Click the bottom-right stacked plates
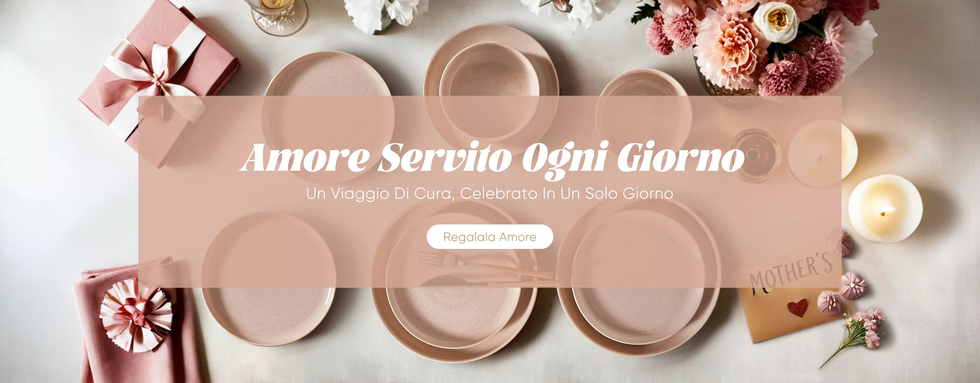Screen dimensions: 980x383 pos(639,278)
